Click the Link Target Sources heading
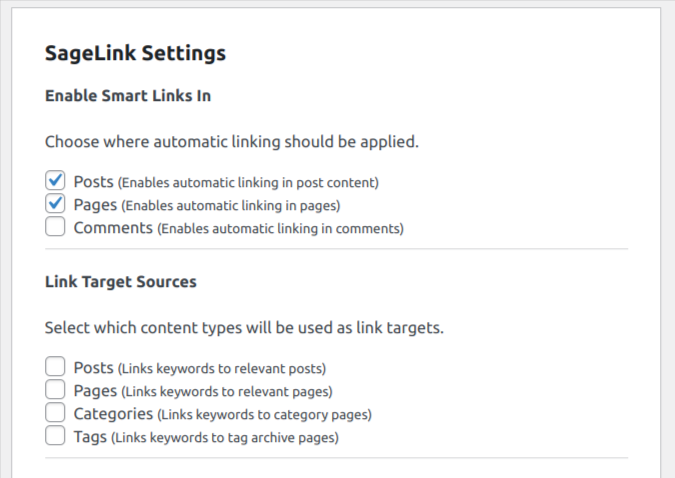This screenshot has height=478, width=675. coord(121,282)
